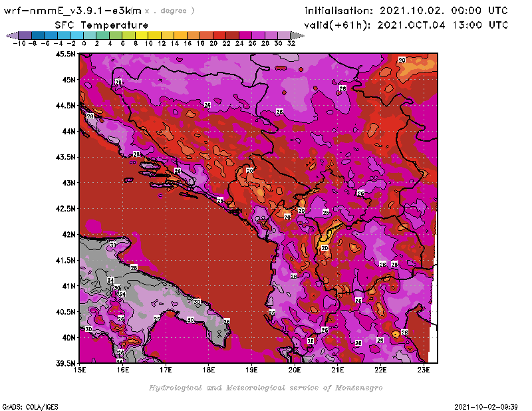Click the 42N latitude axis label
This screenshot has width=532, height=411.
[x=69, y=235]
